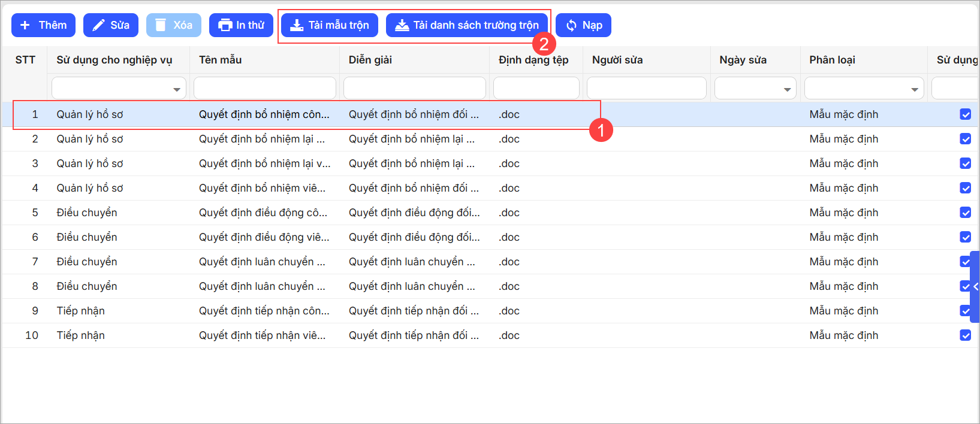Image resolution: width=980 pixels, height=424 pixels.
Task: Toggle the Sử dụng checkbox in row 5
Action: point(965,213)
